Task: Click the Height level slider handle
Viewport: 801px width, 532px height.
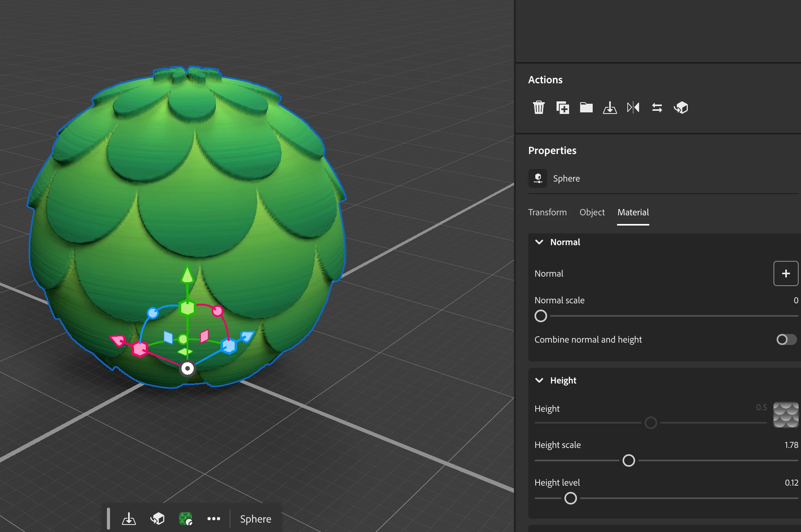Action: pos(570,498)
